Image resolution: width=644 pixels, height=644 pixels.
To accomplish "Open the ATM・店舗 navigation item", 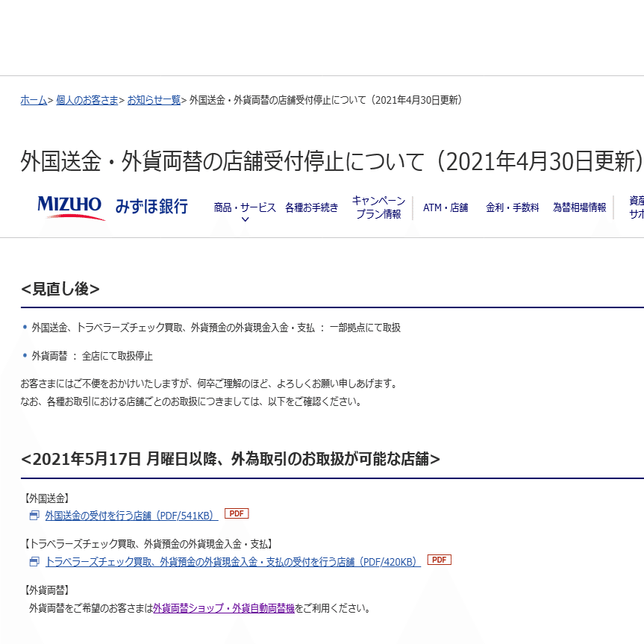I will coord(446,207).
